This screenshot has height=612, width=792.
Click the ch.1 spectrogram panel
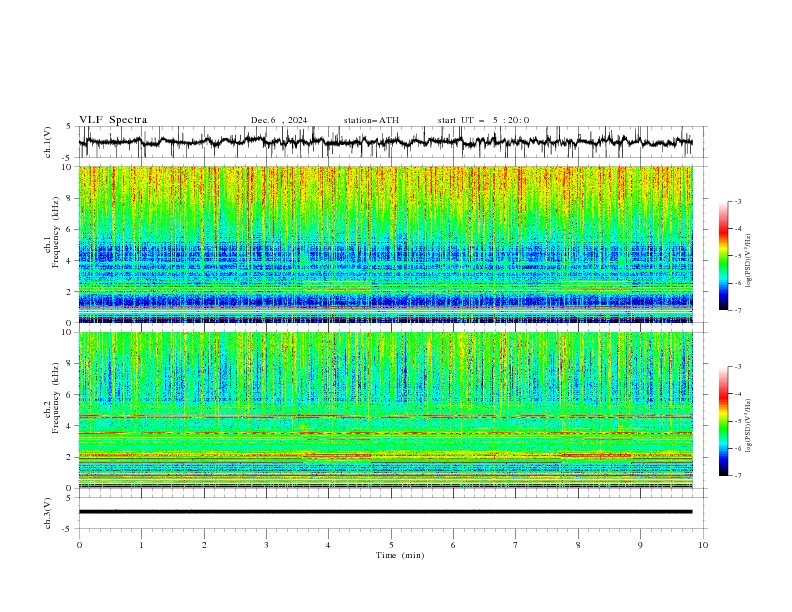(385, 244)
